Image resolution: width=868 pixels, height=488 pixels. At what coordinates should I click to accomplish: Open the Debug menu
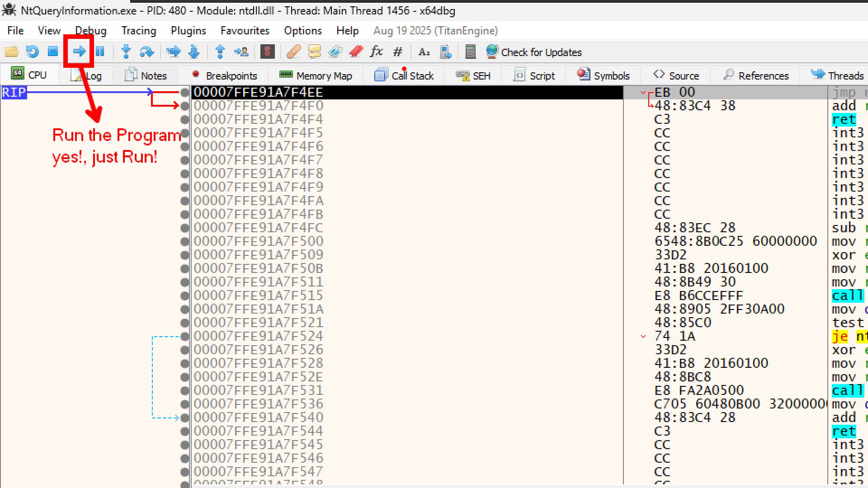(90, 31)
